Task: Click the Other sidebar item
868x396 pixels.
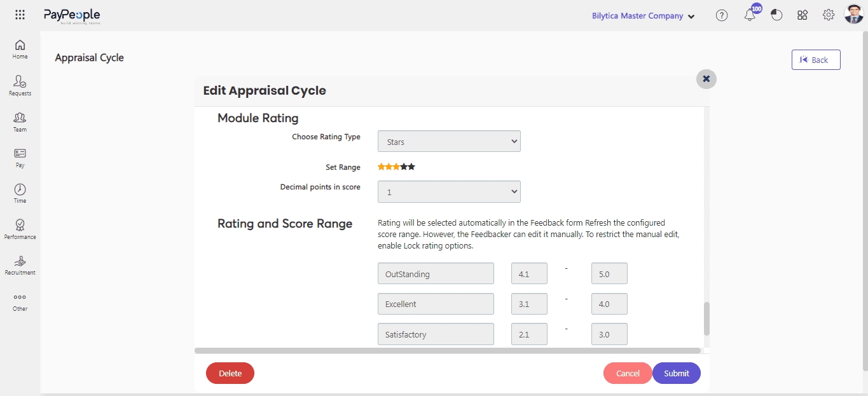Action: coord(20,300)
